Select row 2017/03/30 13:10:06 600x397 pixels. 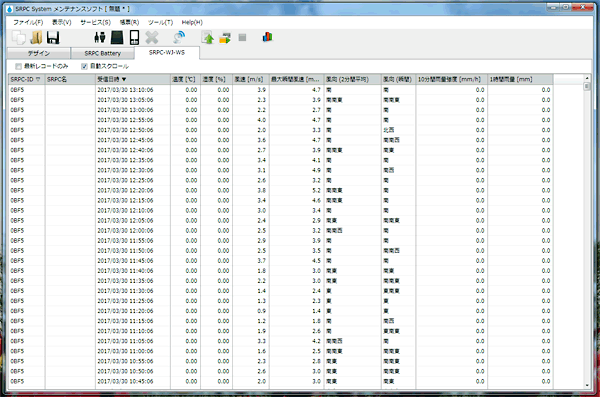[280, 90]
